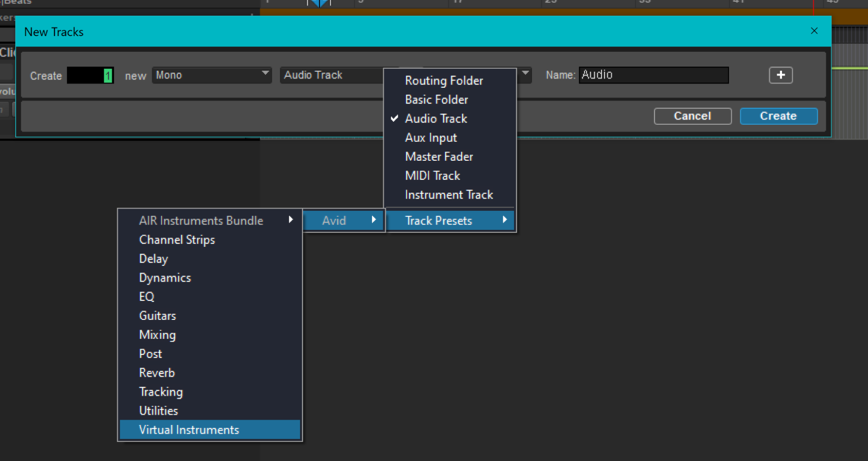Click the Create button
The image size is (868, 461).
click(778, 116)
